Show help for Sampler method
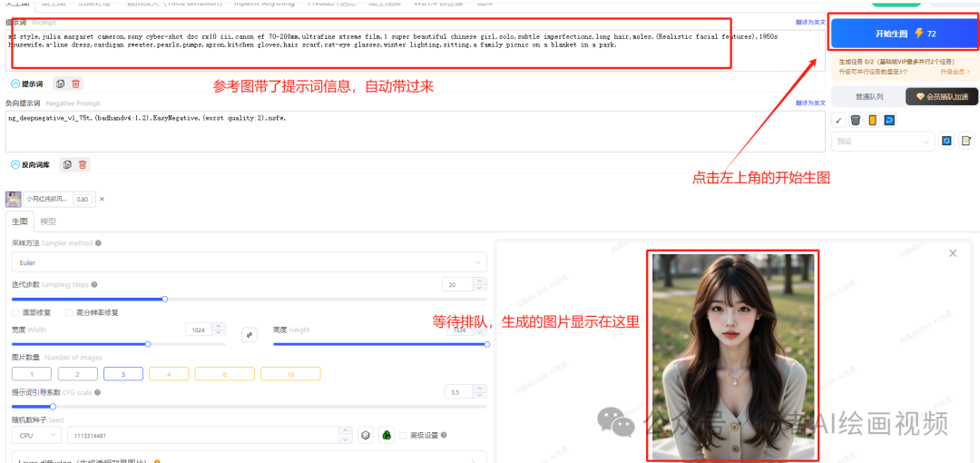The image size is (980, 463). pos(98,242)
